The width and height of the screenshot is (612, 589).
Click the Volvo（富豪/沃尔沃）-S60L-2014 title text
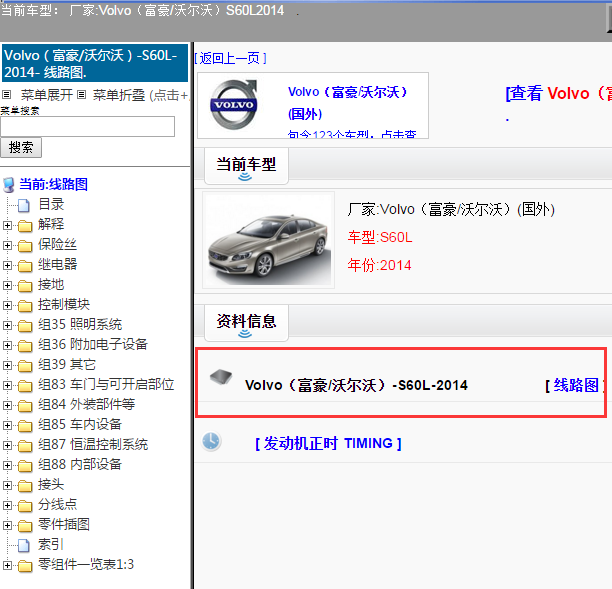point(356,385)
